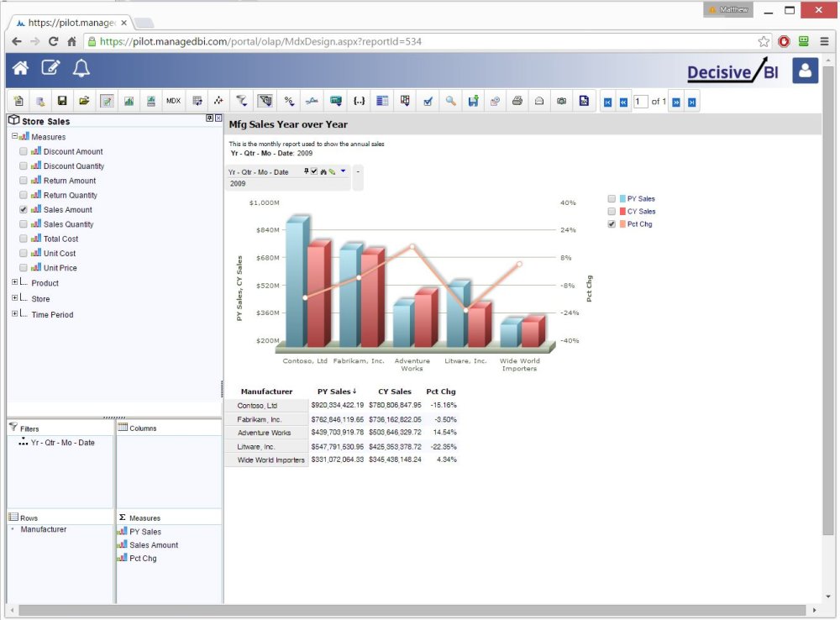Click the MDX editor toolbar icon
Screen dimensions: 840x620
[x=173, y=100]
